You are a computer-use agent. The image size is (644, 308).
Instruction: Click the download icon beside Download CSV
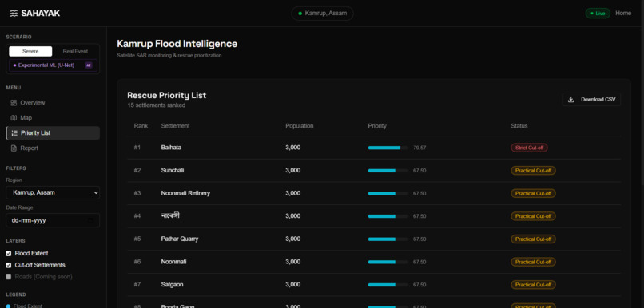tap(571, 99)
